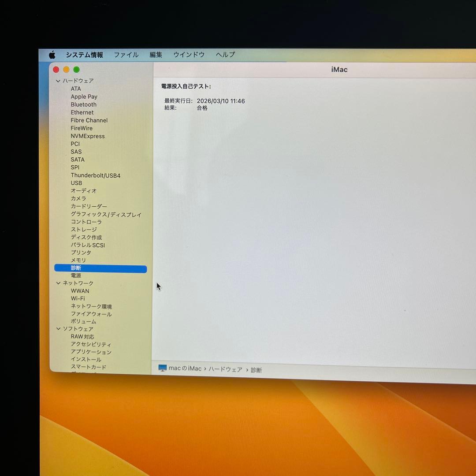Open the 編集 menu
This screenshot has height=476, width=476.
click(x=156, y=55)
